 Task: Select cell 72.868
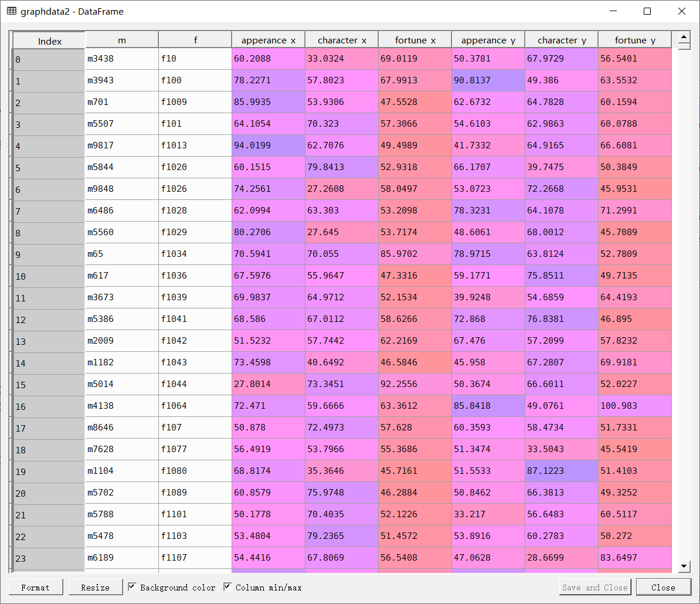click(488, 319)
